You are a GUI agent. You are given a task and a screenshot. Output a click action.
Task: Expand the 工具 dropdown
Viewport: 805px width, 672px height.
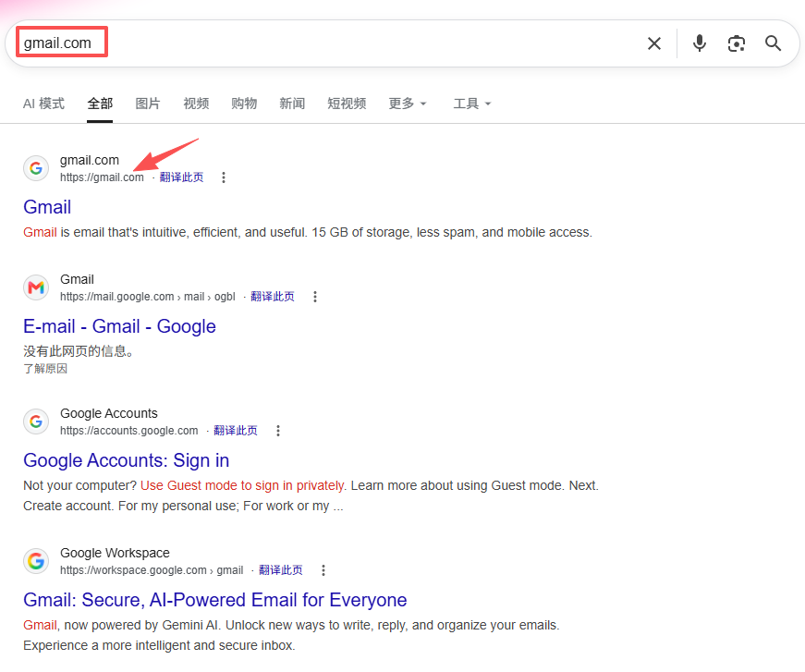pyautogui.click(x=472, y=104)
